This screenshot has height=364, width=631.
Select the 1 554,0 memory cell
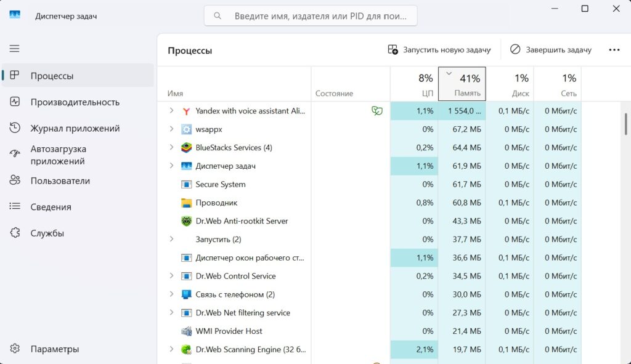tap(462, 111)
